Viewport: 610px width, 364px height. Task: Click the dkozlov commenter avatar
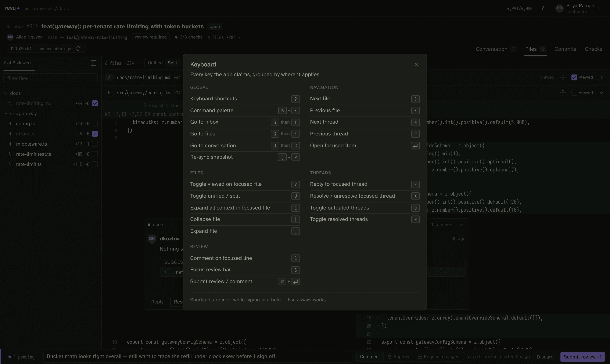click(x=152, y=239)
